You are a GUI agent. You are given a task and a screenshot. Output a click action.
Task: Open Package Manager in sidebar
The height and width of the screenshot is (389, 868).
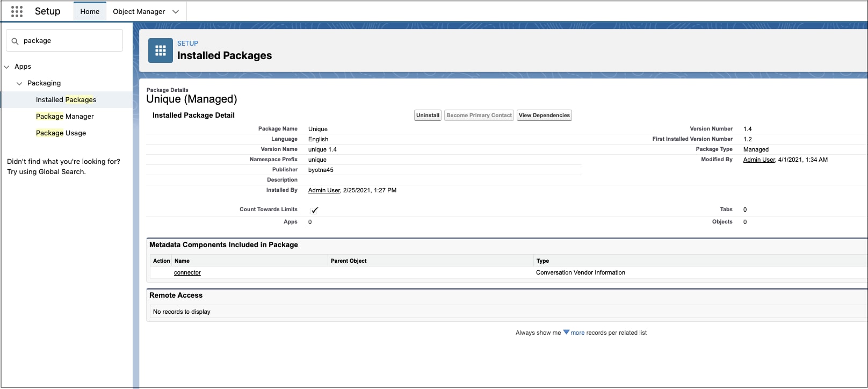65,117
